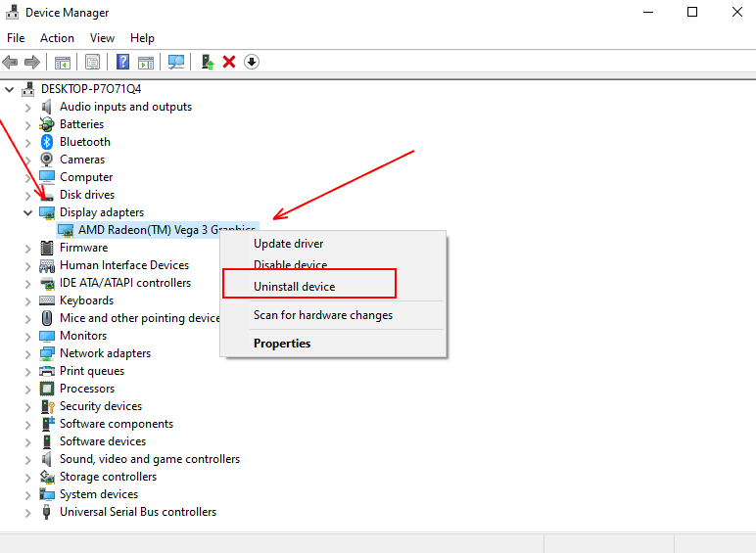Viewport: 756px width, 553px height.
Task: Select the Firmware category icon
Action: tap(47, 248)
